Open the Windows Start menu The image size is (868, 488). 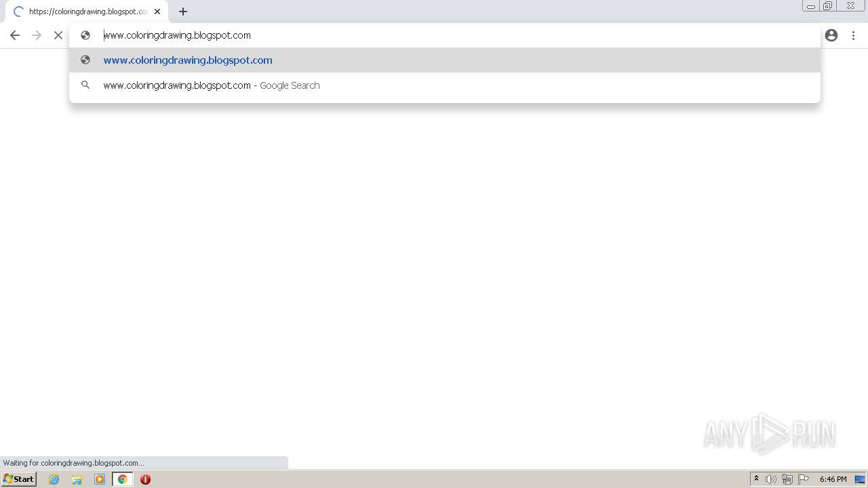19,479
